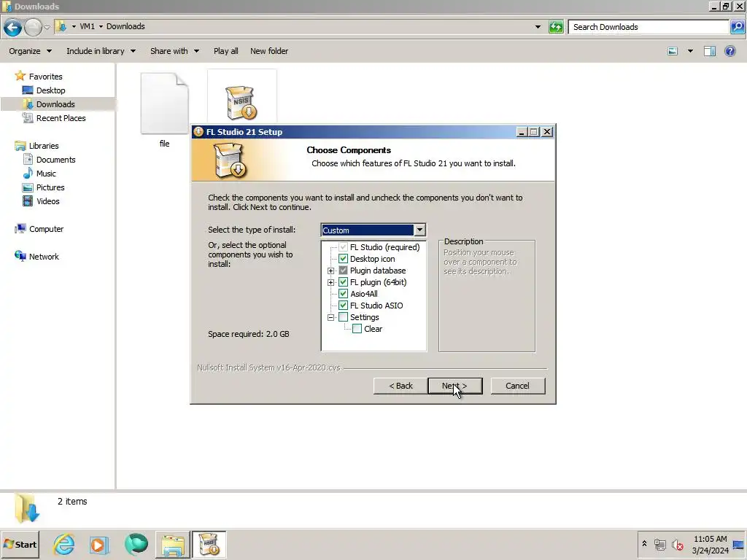The width and height of the screenshot is (747, 560).
Task: Toggle Settings checkbox
Action: [x=343, y=317]
